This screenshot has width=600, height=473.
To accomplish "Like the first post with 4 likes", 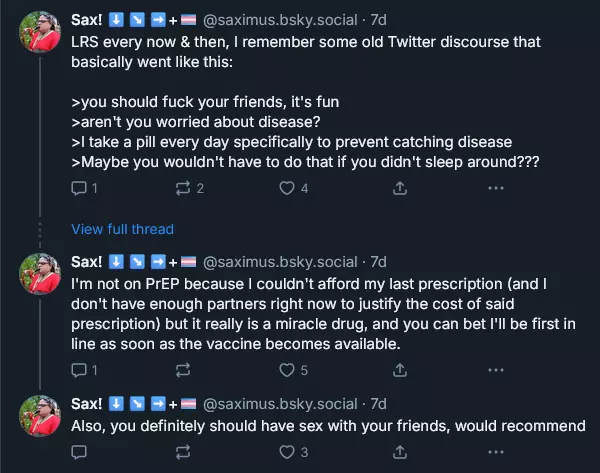I will point(287,188).
